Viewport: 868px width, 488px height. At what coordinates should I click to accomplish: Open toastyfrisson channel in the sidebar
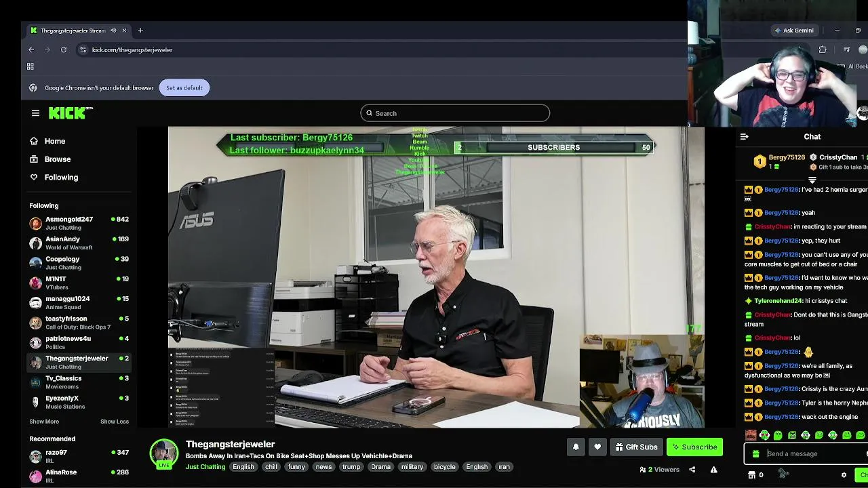(x=79, y=323)
